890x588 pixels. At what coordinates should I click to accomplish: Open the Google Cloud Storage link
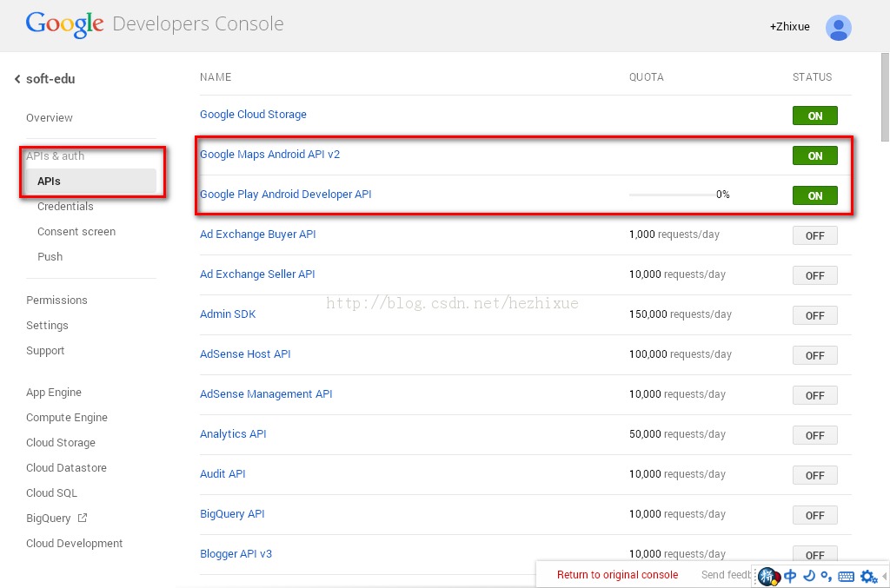pos(253,115)
